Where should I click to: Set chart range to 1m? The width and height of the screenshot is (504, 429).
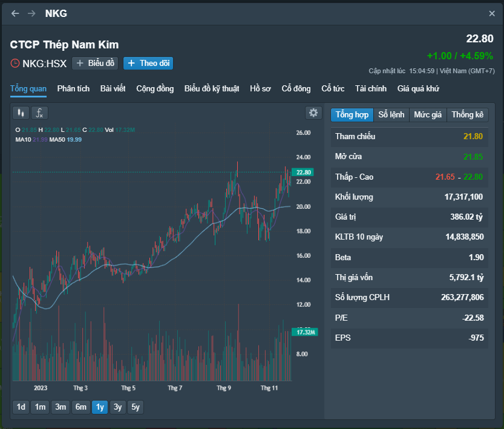(x=40, y=407)
